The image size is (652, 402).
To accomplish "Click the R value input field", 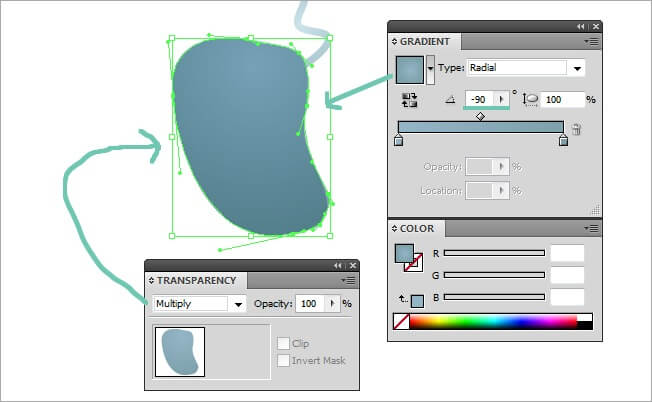I will coord(567,253).
